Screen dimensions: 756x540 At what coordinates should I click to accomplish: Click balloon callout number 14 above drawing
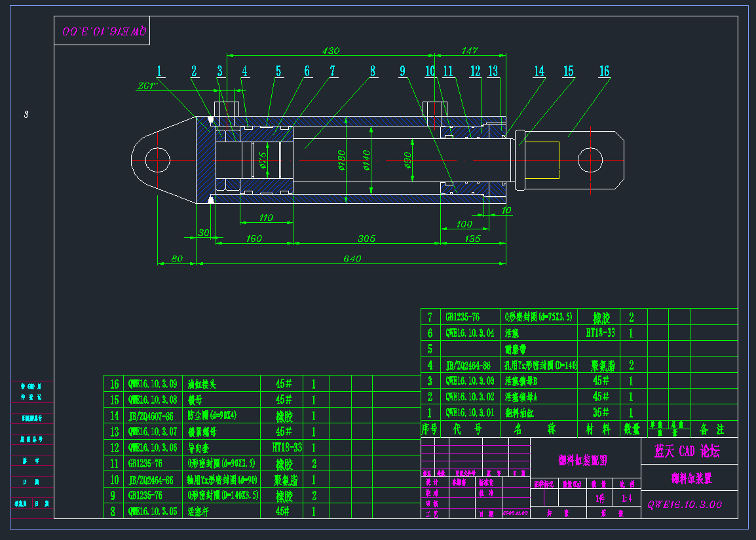click(539, 71)
